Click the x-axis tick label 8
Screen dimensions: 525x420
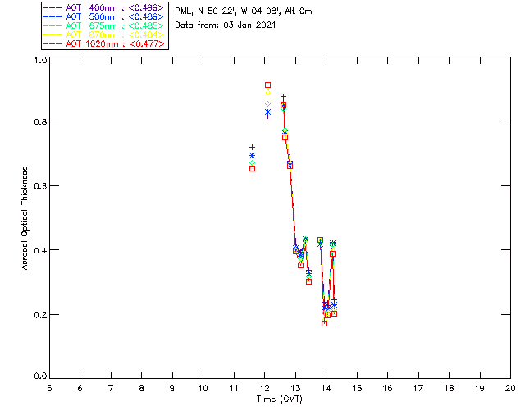[142, 388]
